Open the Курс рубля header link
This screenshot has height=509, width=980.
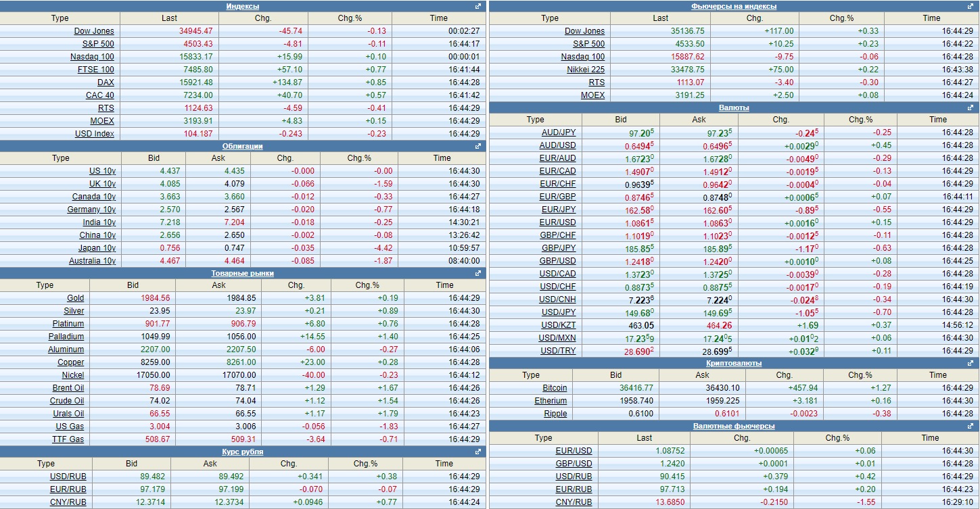click(x=242, y=452)
